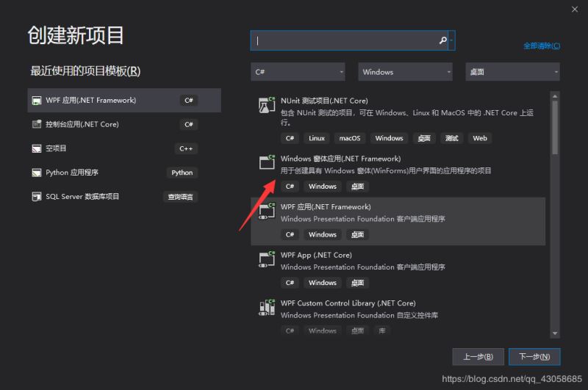
Task: Click the 全部清除 clear all link
Action: 542,46
